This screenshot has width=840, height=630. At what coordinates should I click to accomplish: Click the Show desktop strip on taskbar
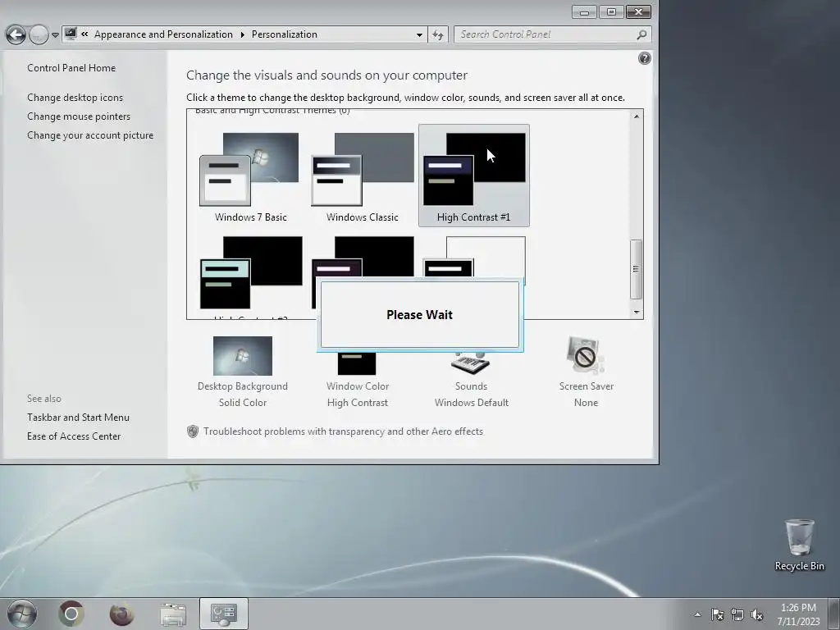(x=834, y=614)
